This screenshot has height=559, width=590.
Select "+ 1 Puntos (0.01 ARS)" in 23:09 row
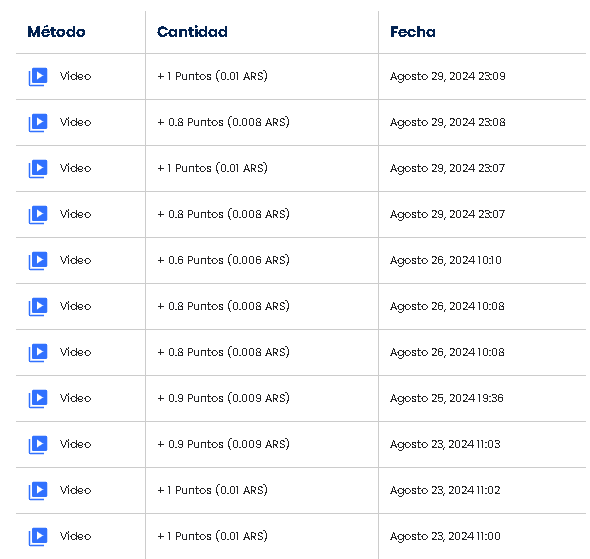point(213,76)
